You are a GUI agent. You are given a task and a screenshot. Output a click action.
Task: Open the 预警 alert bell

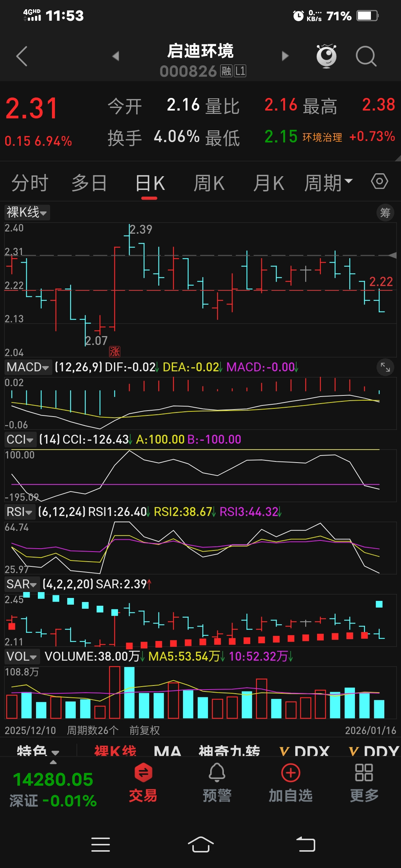tap(217, 783)
